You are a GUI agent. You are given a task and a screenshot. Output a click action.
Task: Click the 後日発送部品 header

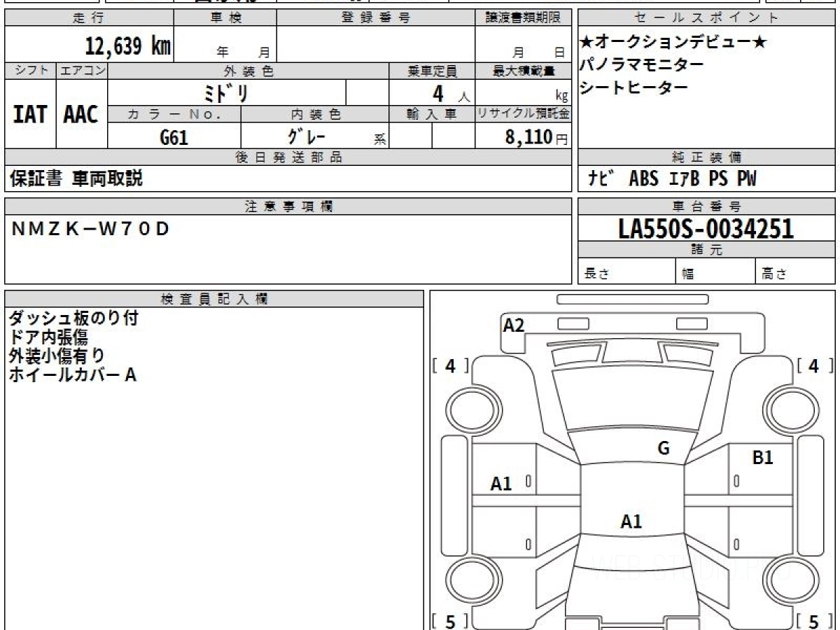coord(288,157)
